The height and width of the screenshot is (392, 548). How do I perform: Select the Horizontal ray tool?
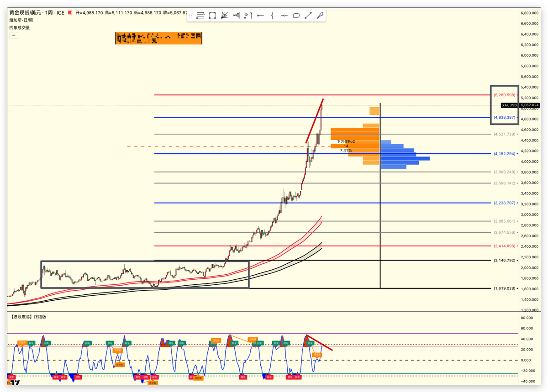click(x=260, y=16)
